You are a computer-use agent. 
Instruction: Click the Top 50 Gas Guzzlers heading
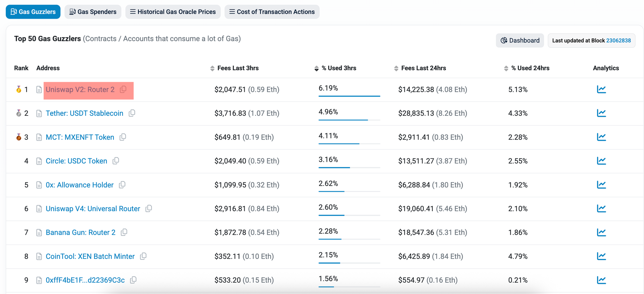(47, 39)
